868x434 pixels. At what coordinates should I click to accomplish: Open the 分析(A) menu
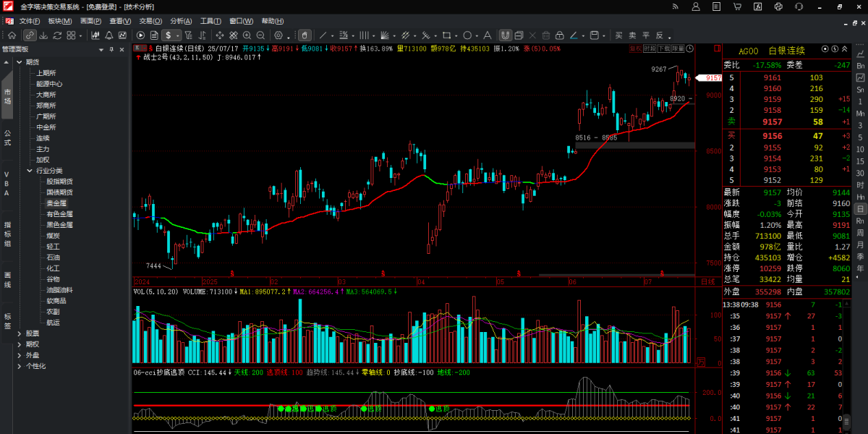pyautogui.click(x=182, y=21)
